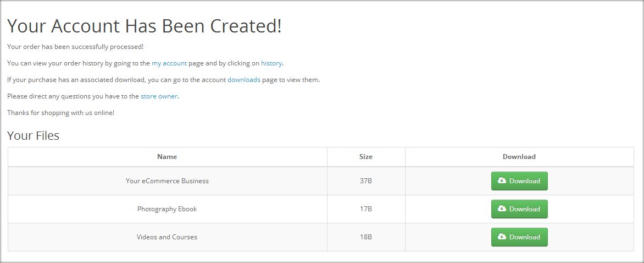Click the 17B size cell
The height and width of the screenshot is (263, 644).
(365, 209)
